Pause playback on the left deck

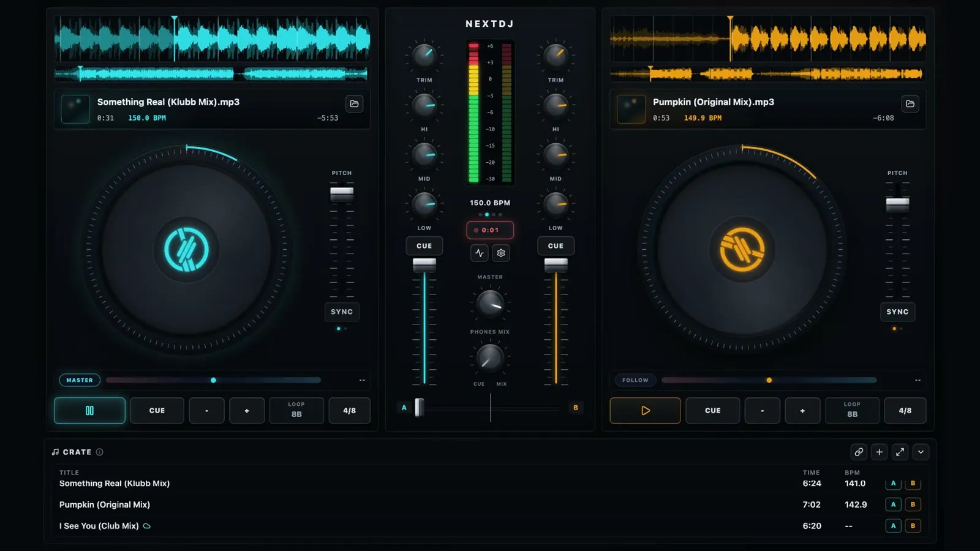(x=89, y=411)
